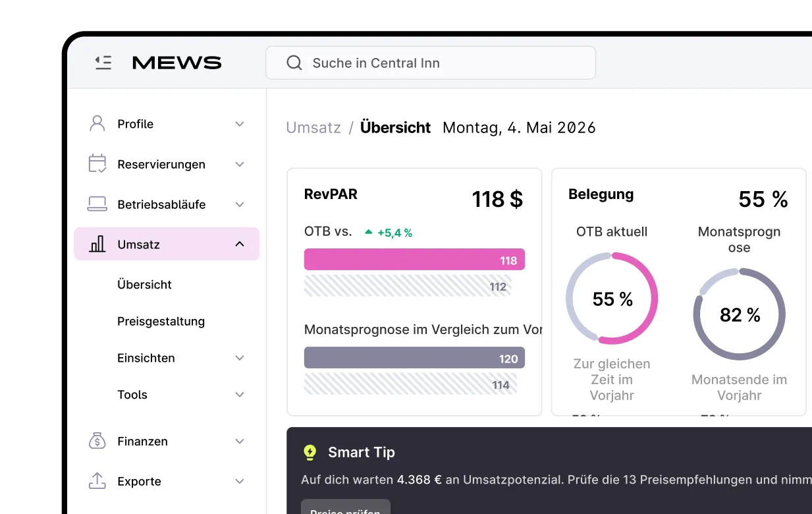Click the Finanzen money bag icon
Image resolution: width=812 pixels, height=514 pixels.
[x=97, y=441]
